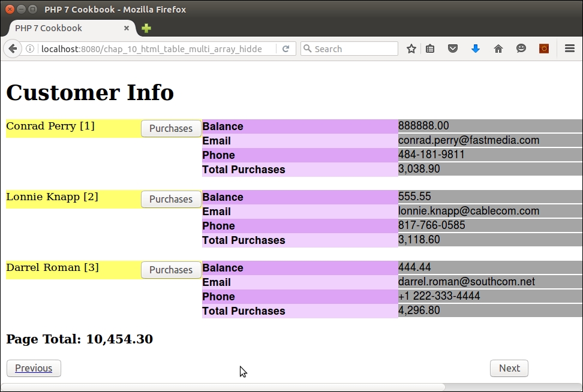Open the Firefox hamburger menu
This screenshot has width=583, height=392.
click(x=570, y=49)
